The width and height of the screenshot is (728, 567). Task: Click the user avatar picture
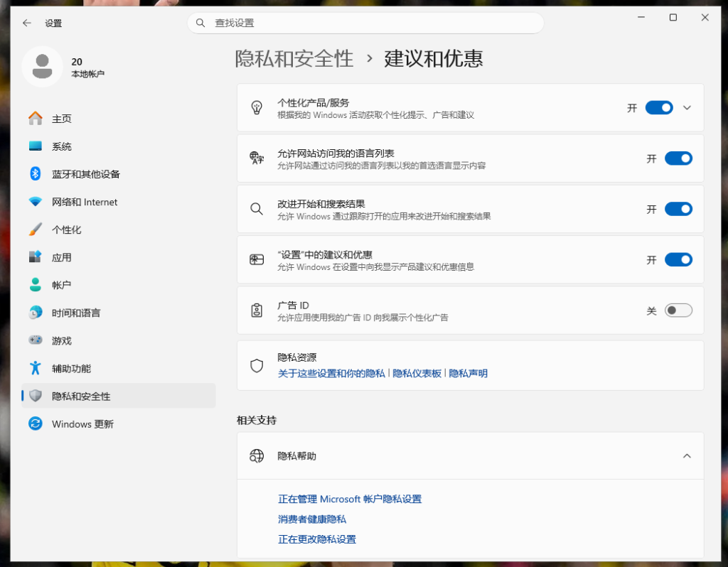pyautogui.click(x=42, y=66)
